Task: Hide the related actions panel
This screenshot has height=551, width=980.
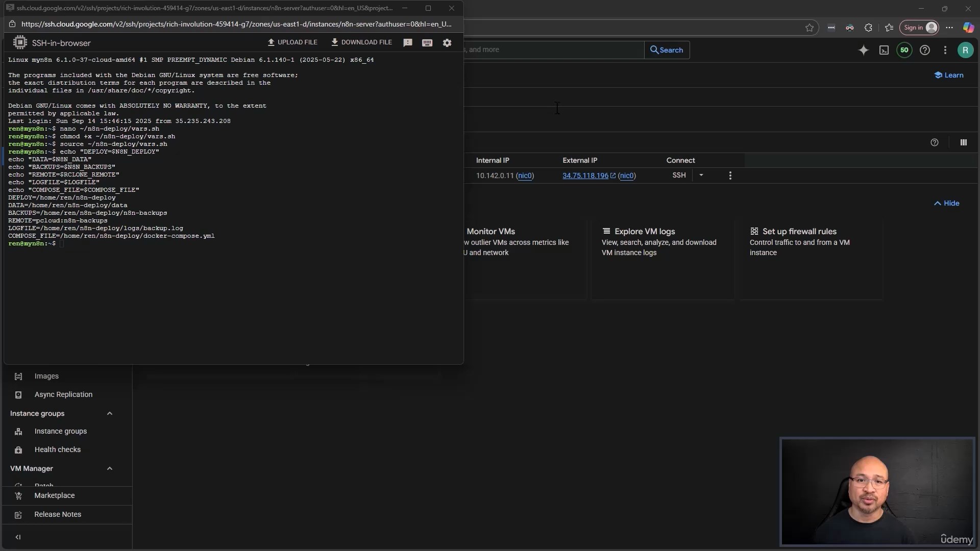Action: click(x=947, y=203)
